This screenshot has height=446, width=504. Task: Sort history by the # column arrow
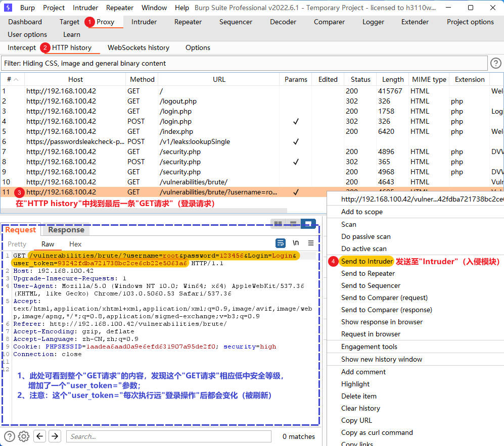coord(16,79)
